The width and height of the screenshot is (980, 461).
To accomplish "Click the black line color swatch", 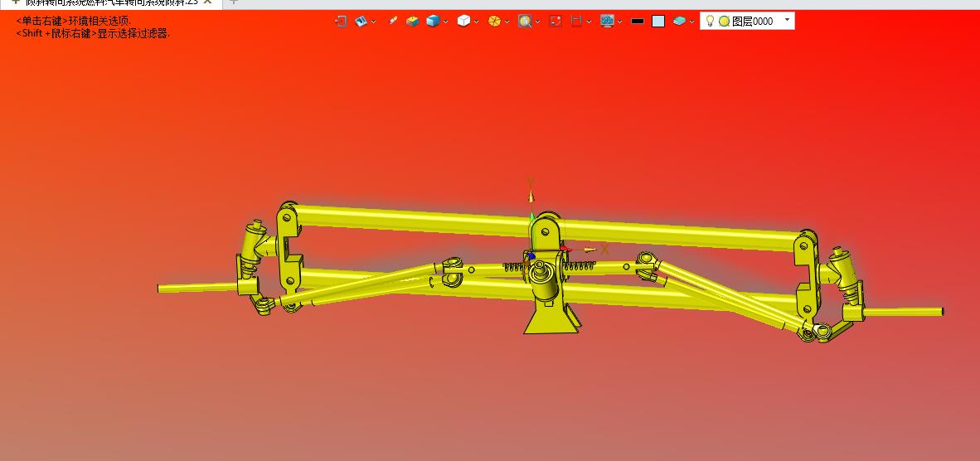I will 638,22.
